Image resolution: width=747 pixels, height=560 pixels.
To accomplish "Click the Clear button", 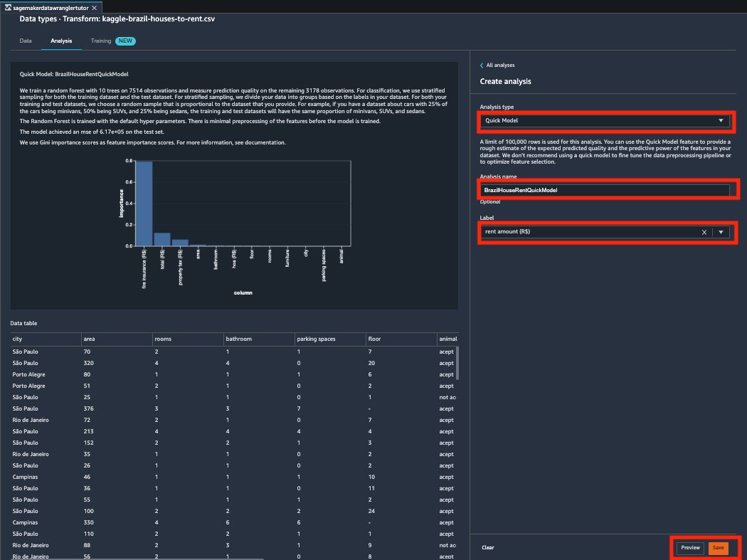I will tap(488, 548).
